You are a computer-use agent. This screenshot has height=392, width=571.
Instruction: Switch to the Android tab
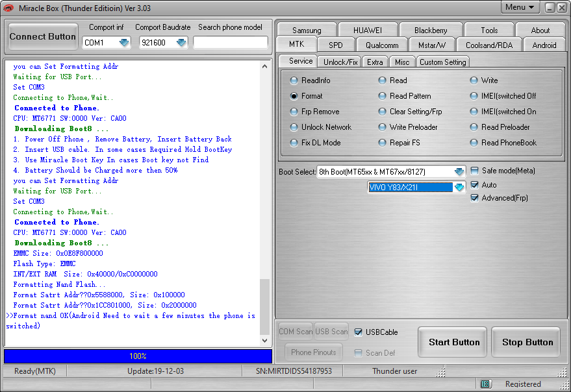(x=544, y=45)
